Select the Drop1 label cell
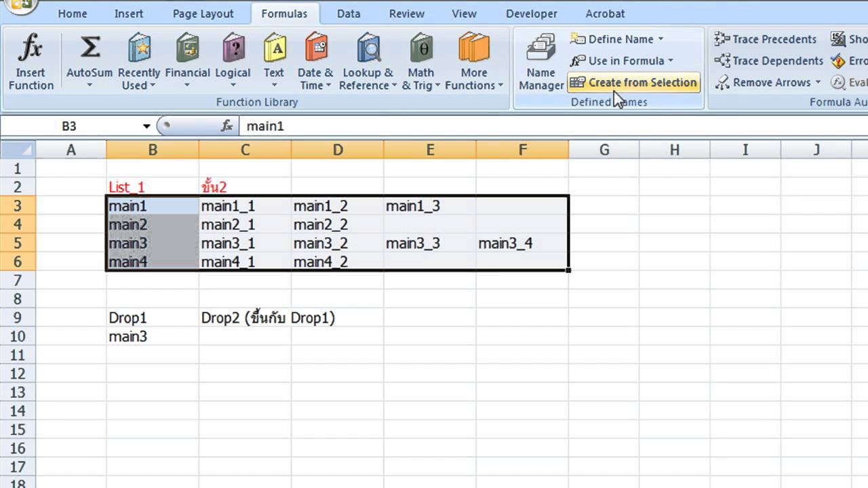 (x=153, y=318)
